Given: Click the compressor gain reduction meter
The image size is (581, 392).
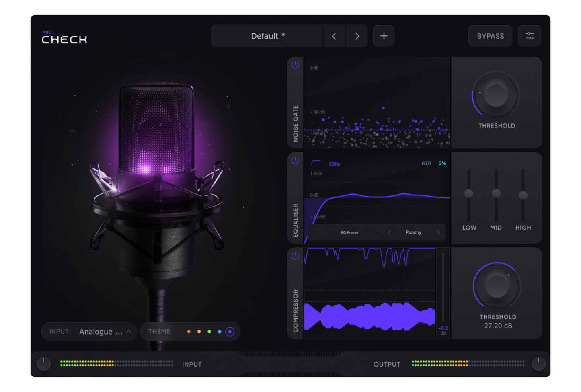Looking at the screenshot, I should pos(443,287).
